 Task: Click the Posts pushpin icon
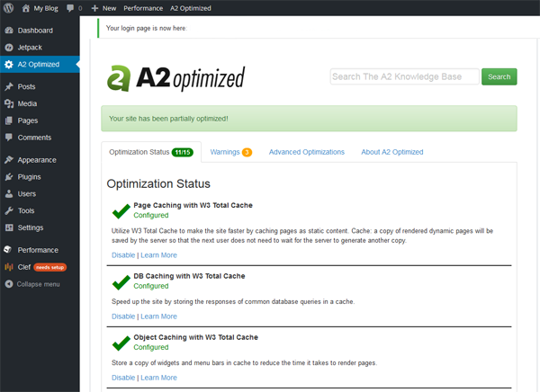[9, 86]
